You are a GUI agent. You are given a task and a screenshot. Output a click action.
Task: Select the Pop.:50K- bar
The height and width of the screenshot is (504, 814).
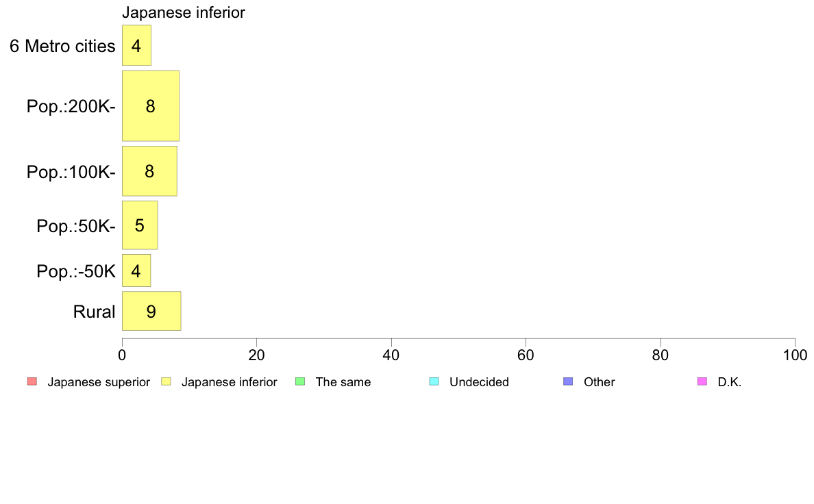click(140, 225)
